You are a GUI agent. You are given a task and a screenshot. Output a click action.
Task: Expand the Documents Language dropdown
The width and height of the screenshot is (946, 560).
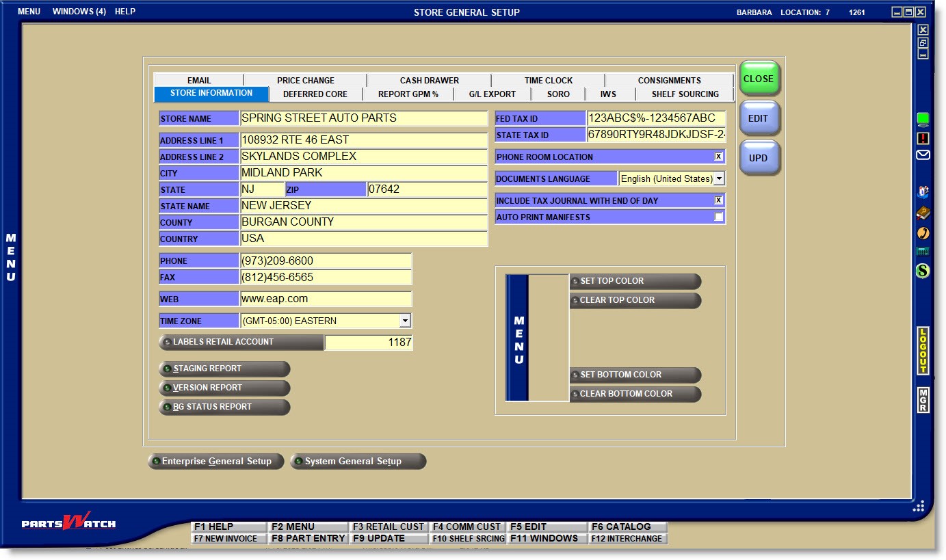[719, 179]
